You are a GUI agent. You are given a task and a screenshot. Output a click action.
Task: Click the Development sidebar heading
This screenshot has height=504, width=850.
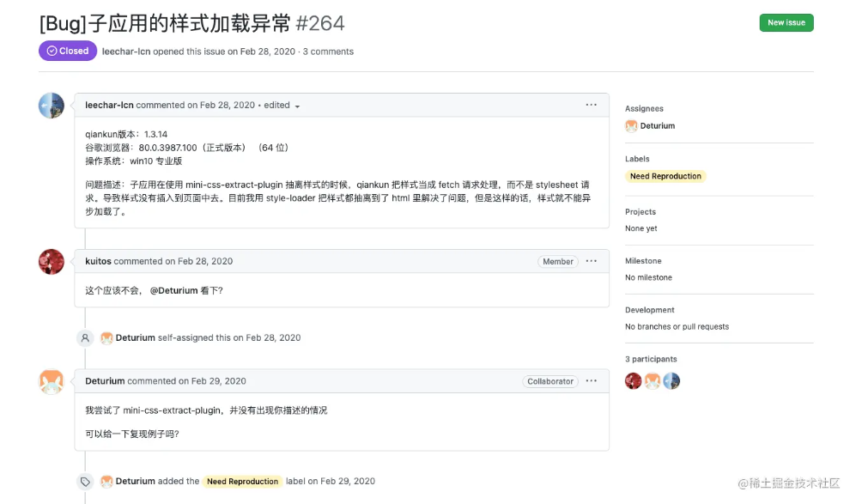click(649, 310)
